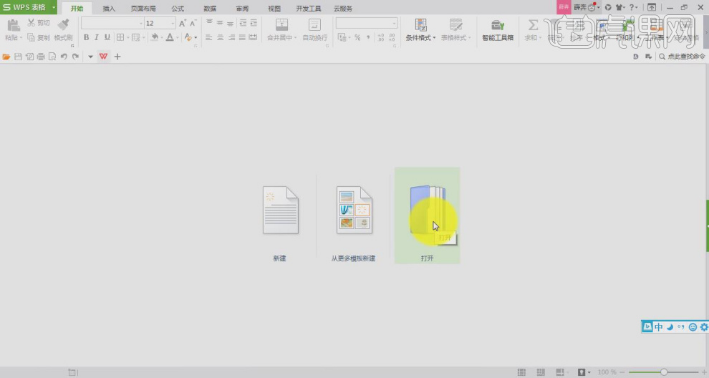The image size is (709, 378).
Task: Click the cell borders icon
Action: point(120,37)
